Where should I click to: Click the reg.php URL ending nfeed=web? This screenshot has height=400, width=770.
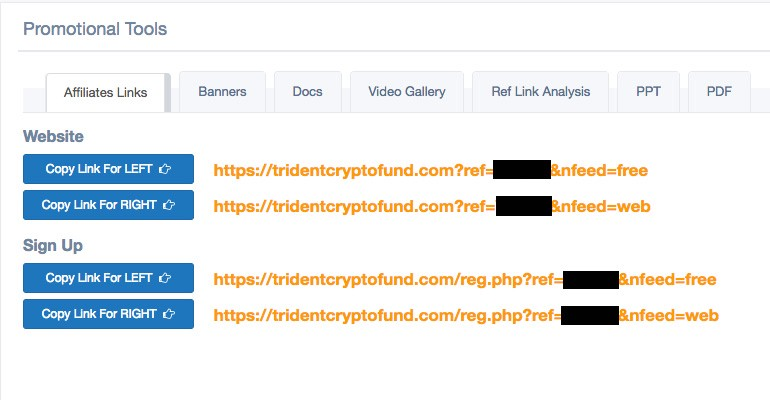click(x=466, y=316)
